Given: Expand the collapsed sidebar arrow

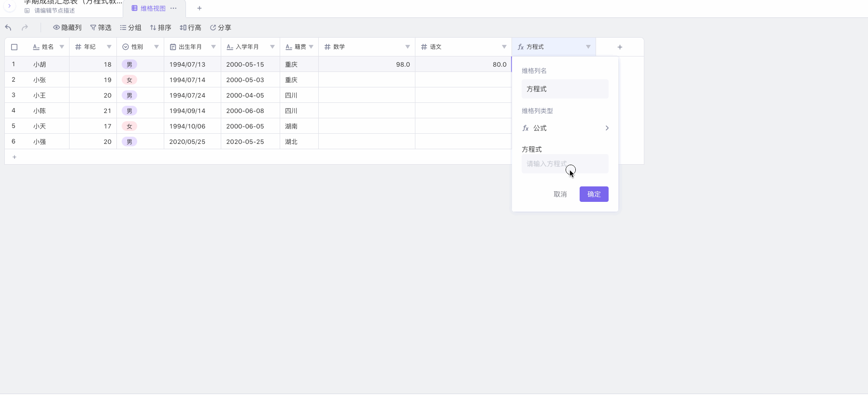Looking at the screenshot, I should point(9,6).
